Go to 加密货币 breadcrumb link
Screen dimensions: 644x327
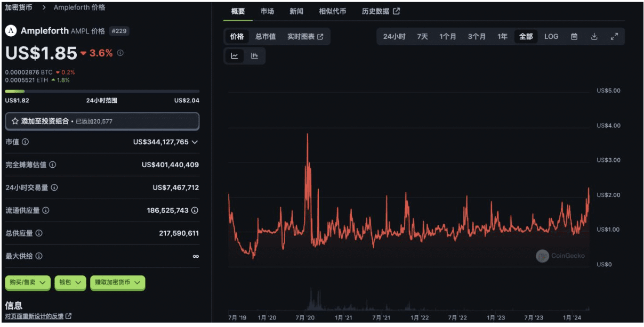[x=18, y=7]
